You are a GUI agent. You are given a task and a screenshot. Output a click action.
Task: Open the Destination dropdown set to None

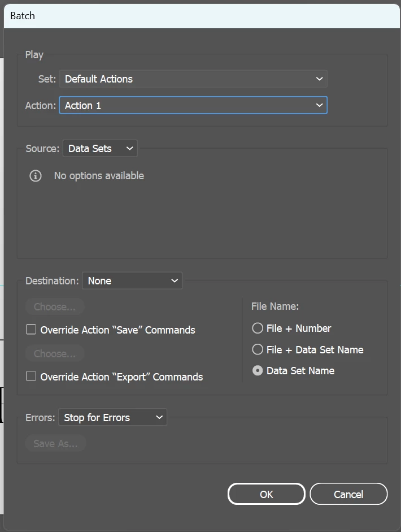pos(132,281)
